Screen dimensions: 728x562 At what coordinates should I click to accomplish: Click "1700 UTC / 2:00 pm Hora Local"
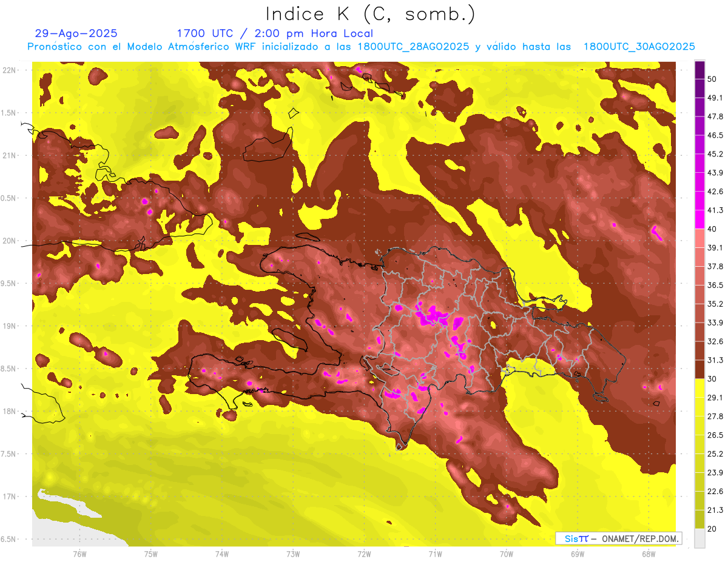point(275,33)
